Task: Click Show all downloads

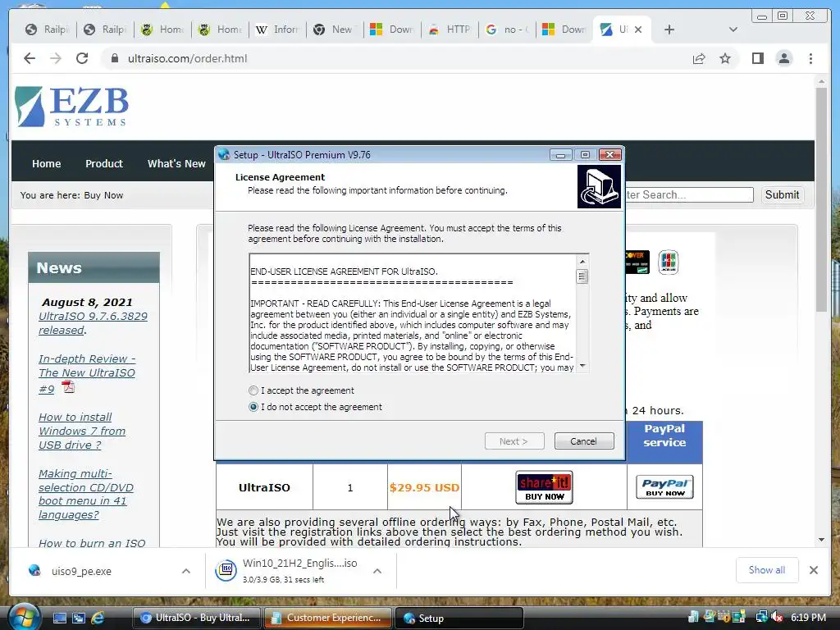Action: pyautogui.click(x=767, y=570)
